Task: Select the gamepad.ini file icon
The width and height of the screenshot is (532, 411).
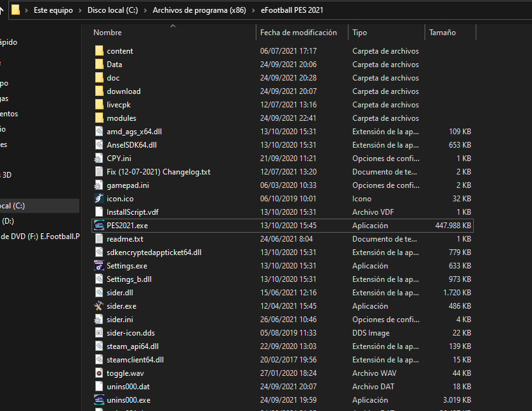Action: tap(98, 185)
